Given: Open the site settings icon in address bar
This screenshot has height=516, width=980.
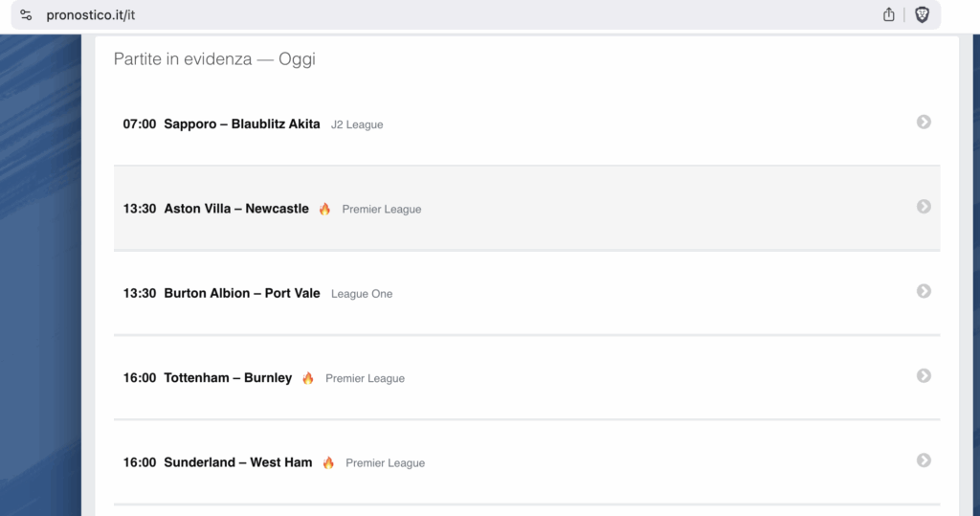Looking at the screenshot, I should click(26, 15).
